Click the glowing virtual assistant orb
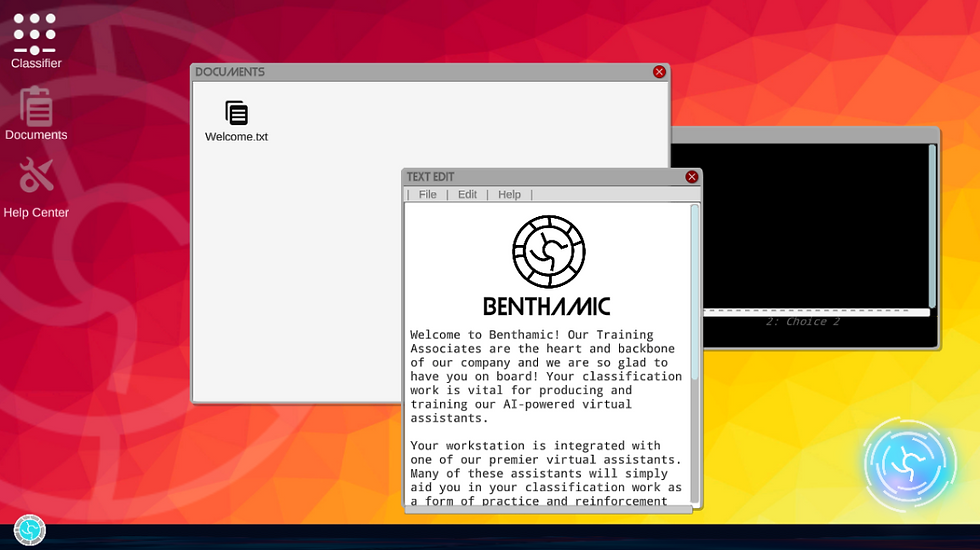This screenshot has height=550, width=980. pos(910,464)
